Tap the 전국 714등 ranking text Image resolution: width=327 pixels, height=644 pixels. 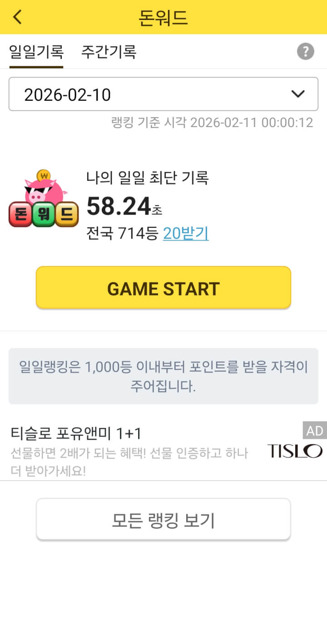coord(122,233)
